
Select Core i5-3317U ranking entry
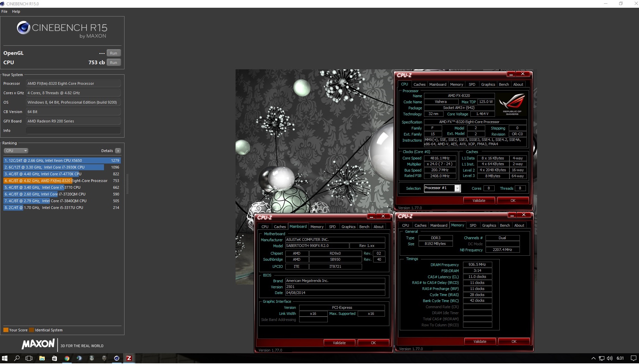[62, 208]
